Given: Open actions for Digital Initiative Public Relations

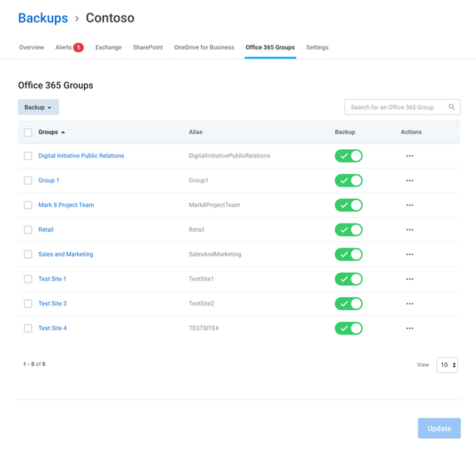Looking at the screenshot, I should coord(409,156).
